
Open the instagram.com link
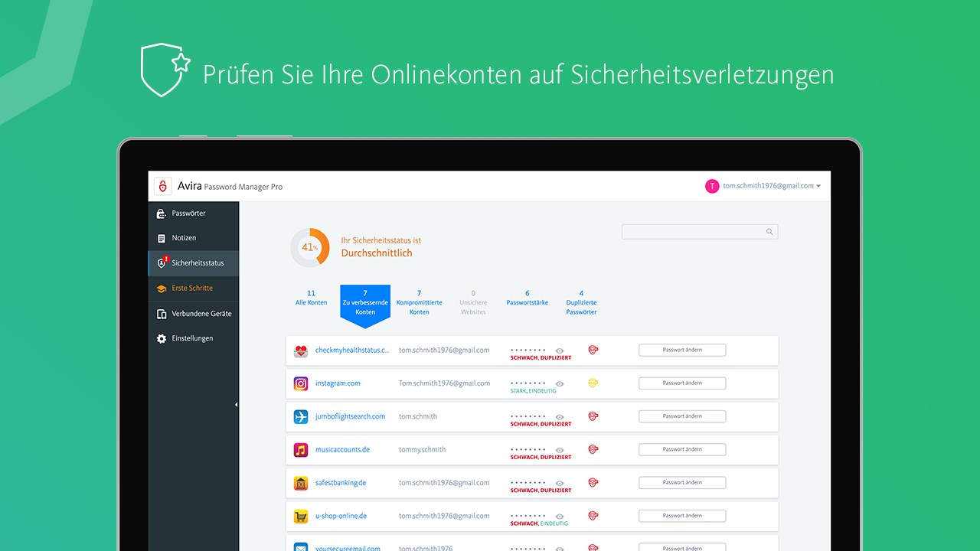(338, 383)
